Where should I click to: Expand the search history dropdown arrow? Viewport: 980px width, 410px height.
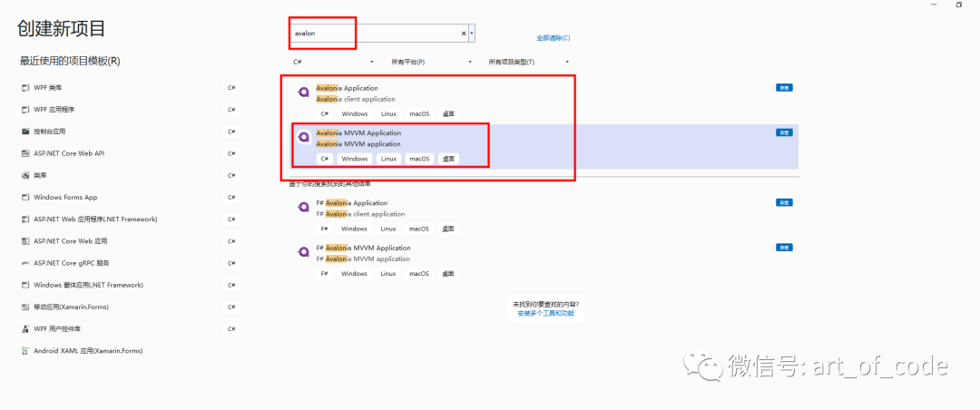coord(471,34)
